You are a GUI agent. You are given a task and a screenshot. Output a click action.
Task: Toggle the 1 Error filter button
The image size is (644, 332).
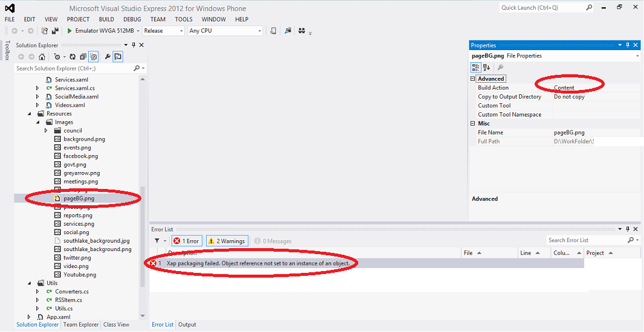[187, 241]
